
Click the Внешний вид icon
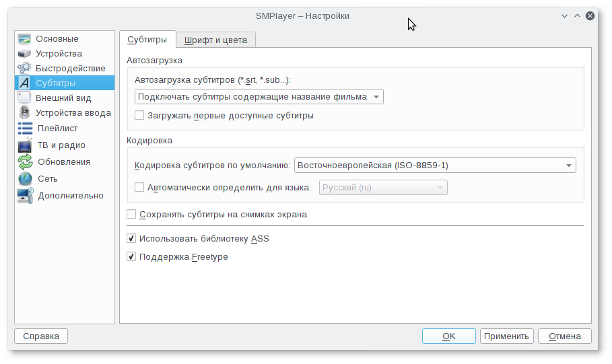pyautogui.click(x=24, y=98)
